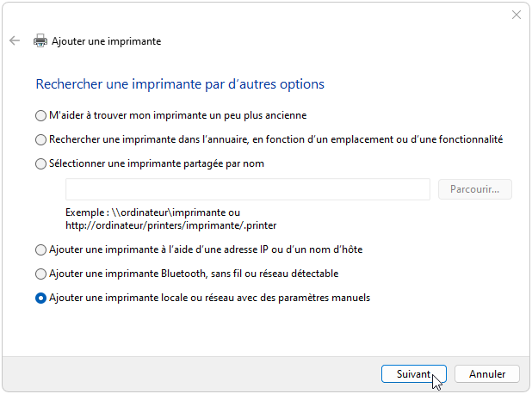The image size is (532, 394).
Task: Click the Exemple \\ordinateur\imprimante hint text
Action: (152, 212)
